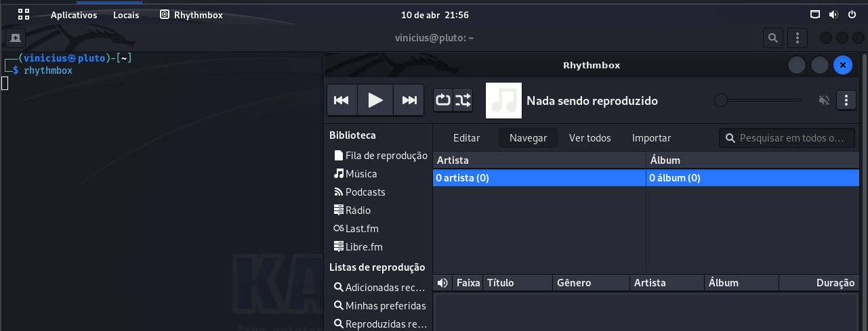Skip to the previous track

point(342,101)
